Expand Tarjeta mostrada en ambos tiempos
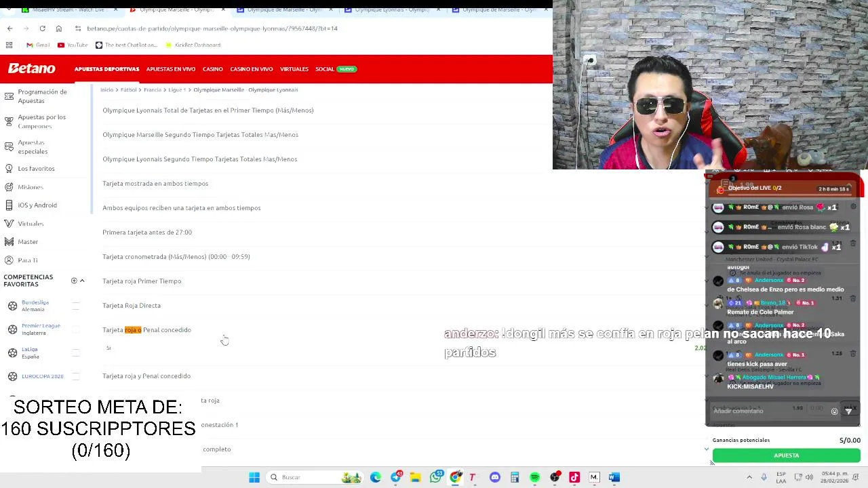 tap(155, 184)
